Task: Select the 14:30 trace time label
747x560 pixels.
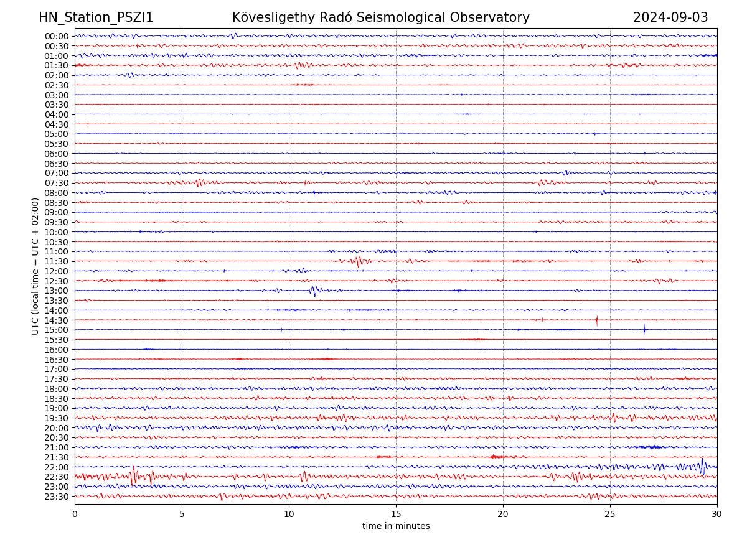Action: pos(57,320)
